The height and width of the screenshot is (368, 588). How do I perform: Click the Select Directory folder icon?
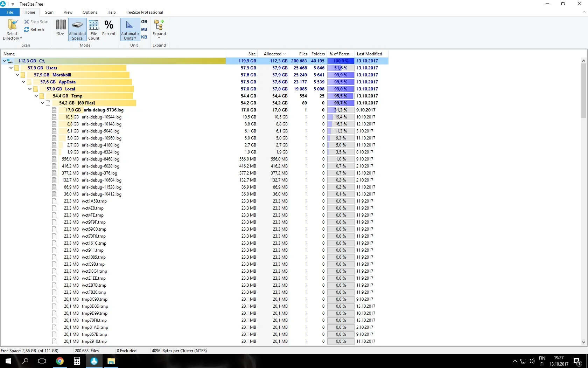[x=13, y=25]
